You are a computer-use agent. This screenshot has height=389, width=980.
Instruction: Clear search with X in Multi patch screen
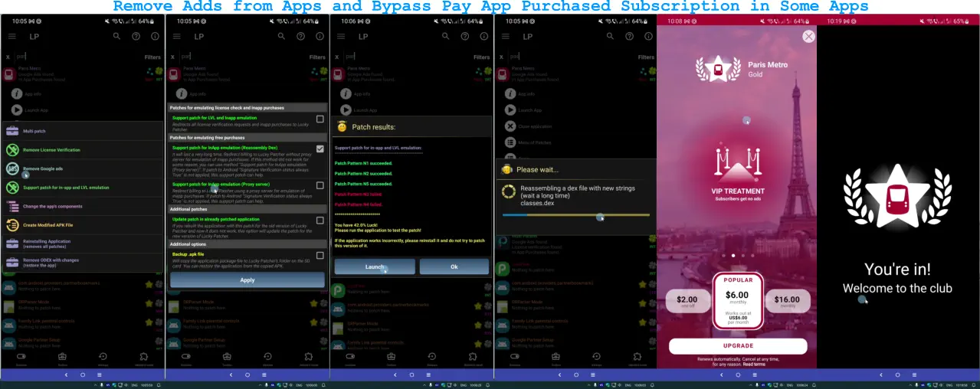[x=8, y=57]
